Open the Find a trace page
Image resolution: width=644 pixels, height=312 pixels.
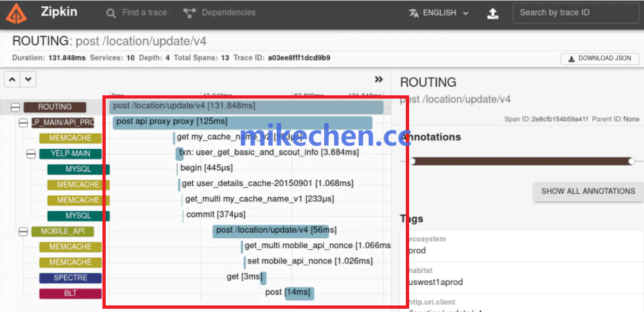tap(143, 13)
